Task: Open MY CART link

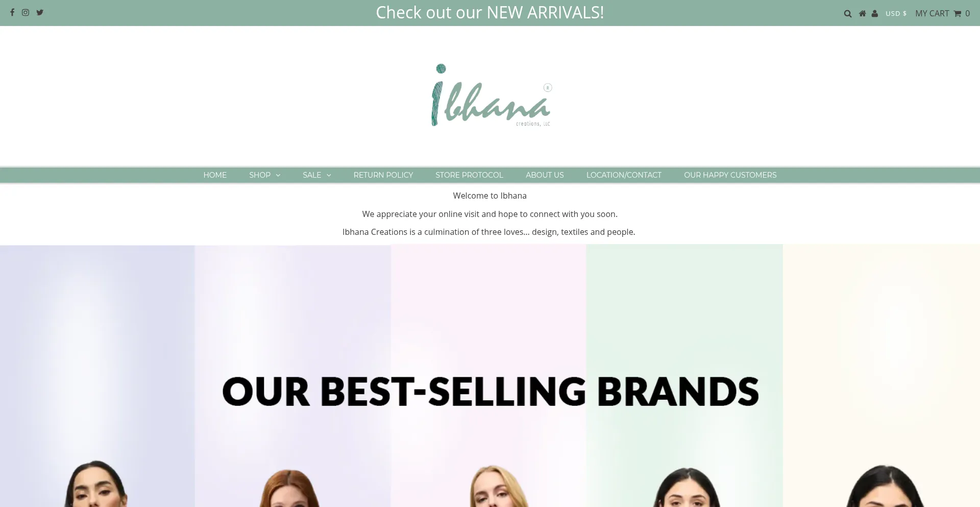Action: click(x=932, y=13)
